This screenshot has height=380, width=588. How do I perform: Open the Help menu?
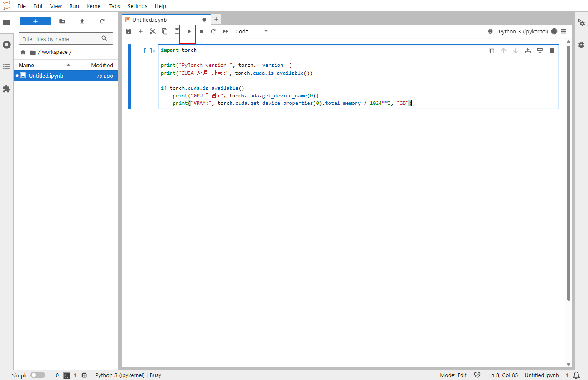click(x=160, y=6)
